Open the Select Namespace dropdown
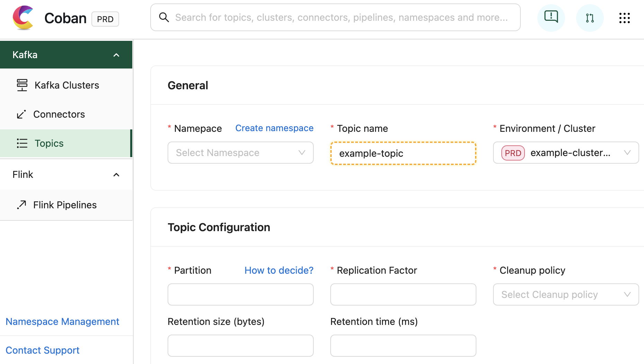644x364 pixels. click(x=241, y=153)
